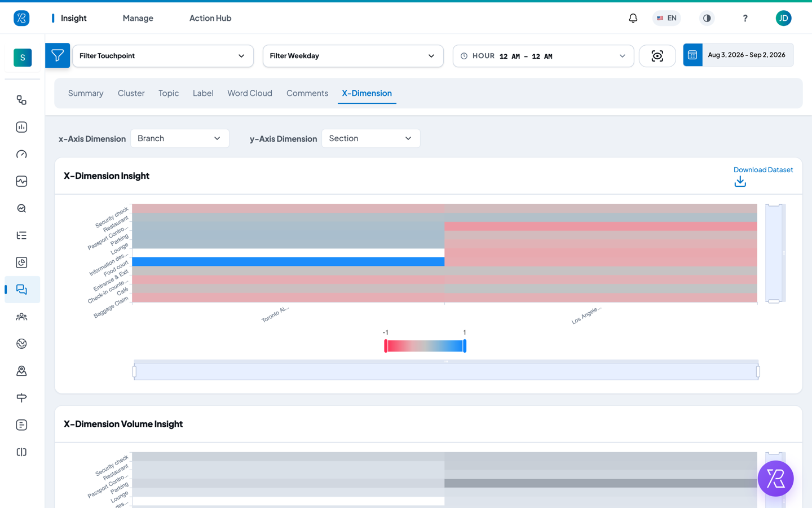Click Aug 3, 2026 - Sep 2, 2026 date button
Screen dimensions: 812x508
tap(747, 55)
